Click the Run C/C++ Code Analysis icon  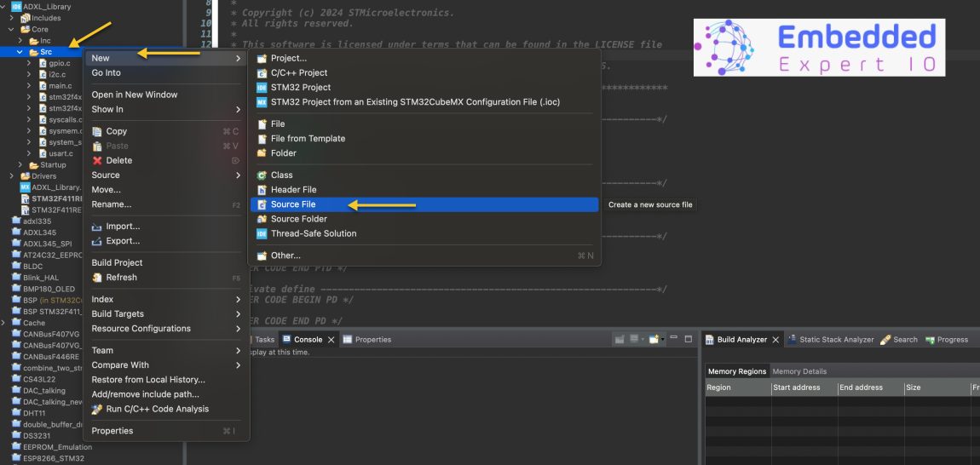[x=97, y=410]
